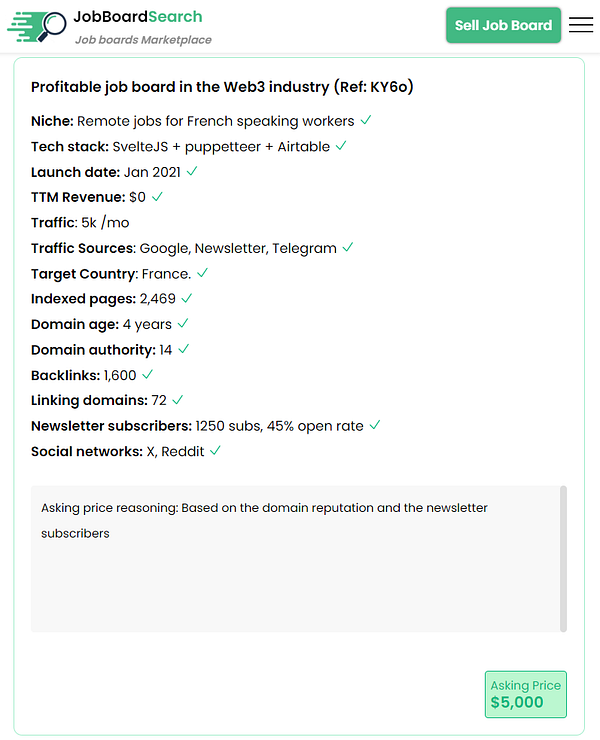The image size is (600, 740).
Task: Click the JobBoardSearch magnifier logo icon
Action: click(35, 26)
